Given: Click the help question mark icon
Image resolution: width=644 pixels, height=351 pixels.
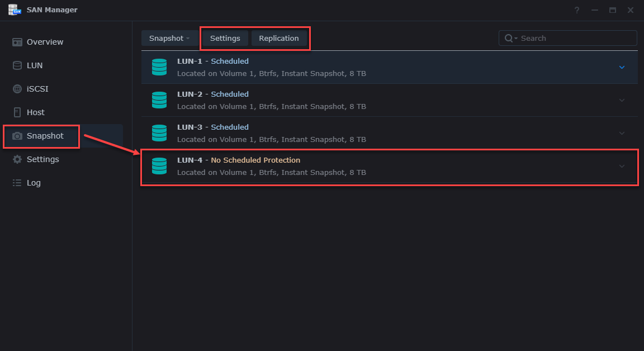Looking at the screenshot, I should click(x=576, y=10).
